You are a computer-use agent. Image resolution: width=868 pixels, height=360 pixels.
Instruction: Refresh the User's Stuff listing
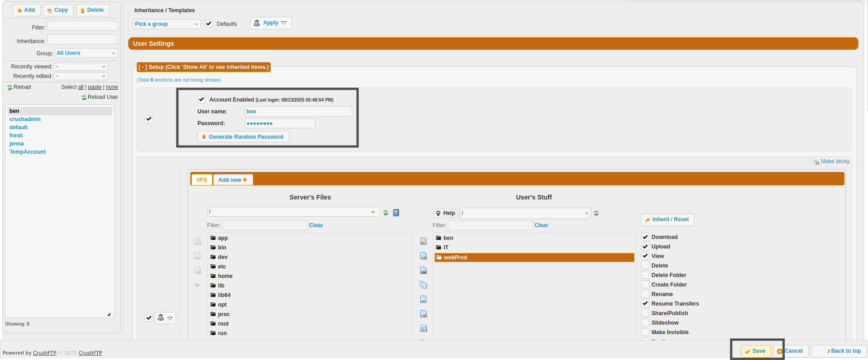tap(596, 213)
